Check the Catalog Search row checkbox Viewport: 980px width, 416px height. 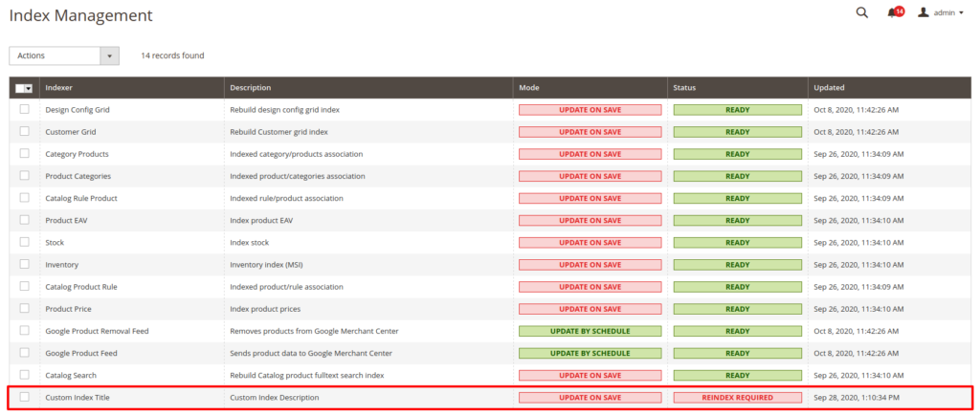24,375
